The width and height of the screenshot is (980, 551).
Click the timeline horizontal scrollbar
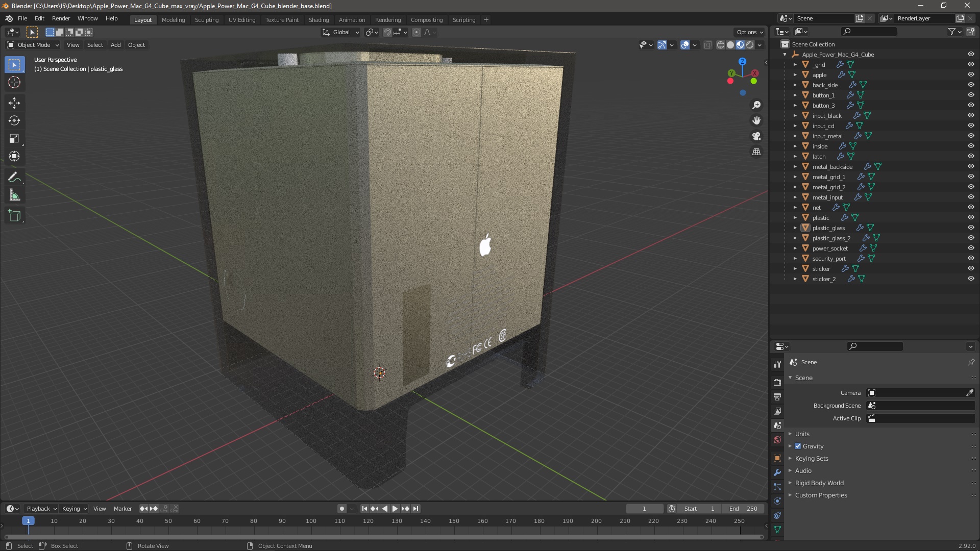(384, 537)
